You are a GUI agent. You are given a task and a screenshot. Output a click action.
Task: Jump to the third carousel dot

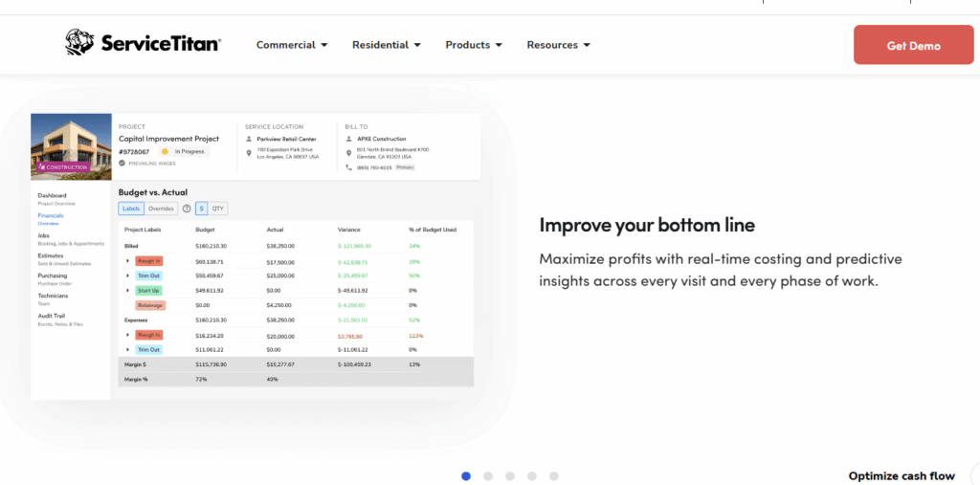(510, 475)
